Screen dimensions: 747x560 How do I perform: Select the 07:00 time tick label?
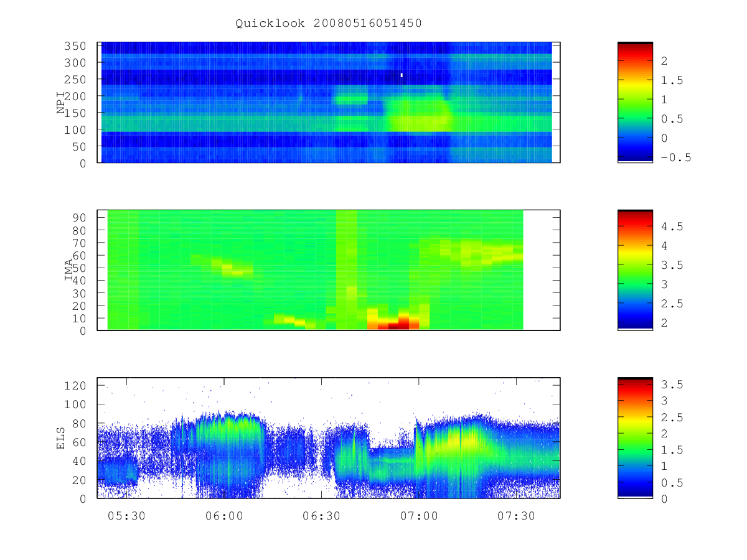pyautogui.click(x=418, y=516)
